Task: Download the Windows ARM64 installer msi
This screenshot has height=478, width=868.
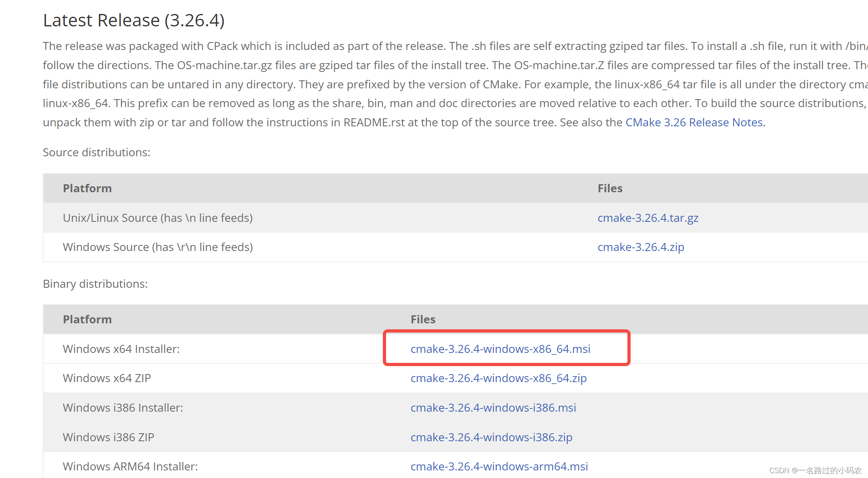Action: pos(499,466)
